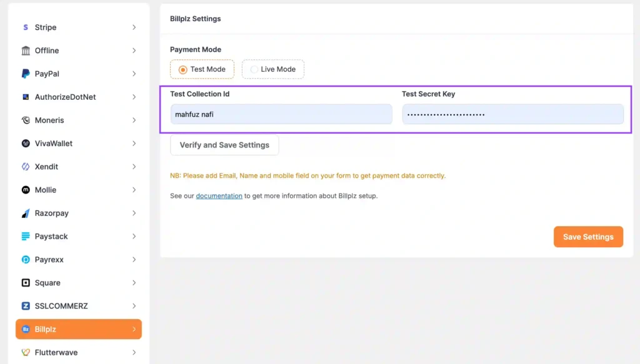The image size is (640, 364).
Task: Focus the Test Collection Id field
Action: pos(281,114)
